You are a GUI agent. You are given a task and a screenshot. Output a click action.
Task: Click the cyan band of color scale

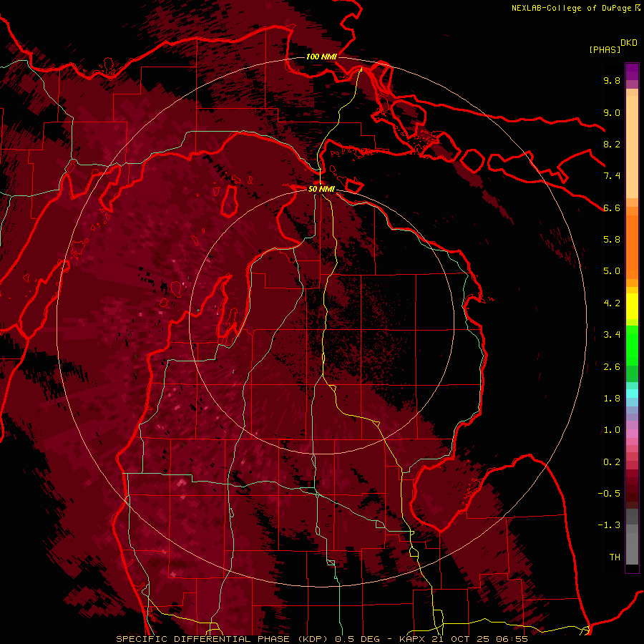pos(632,394)
